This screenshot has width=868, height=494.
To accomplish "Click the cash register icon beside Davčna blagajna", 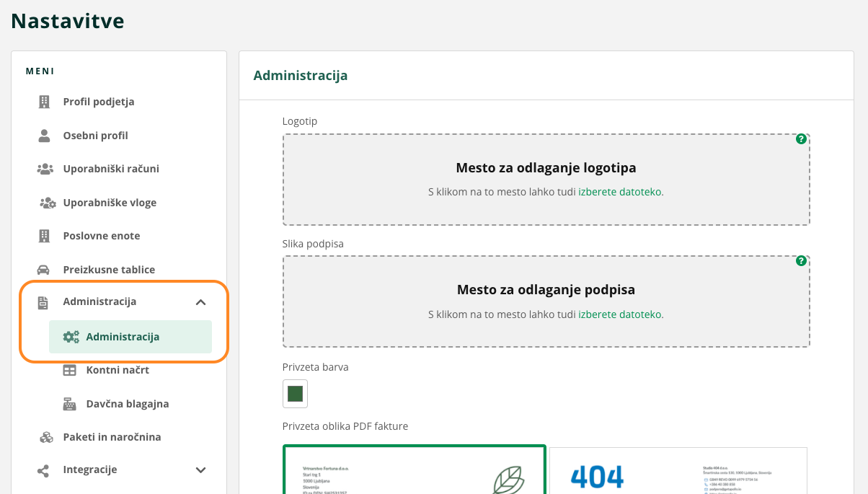I will click(69, 404).
